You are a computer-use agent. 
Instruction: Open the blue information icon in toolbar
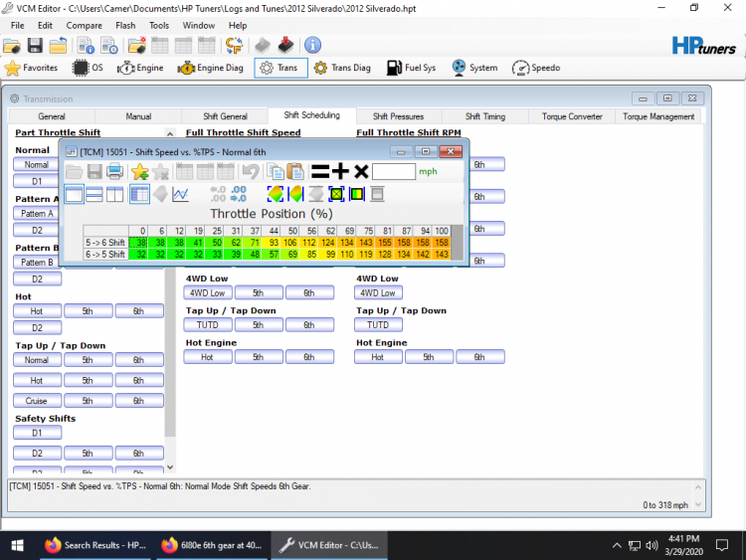click(x=312, y=46)
